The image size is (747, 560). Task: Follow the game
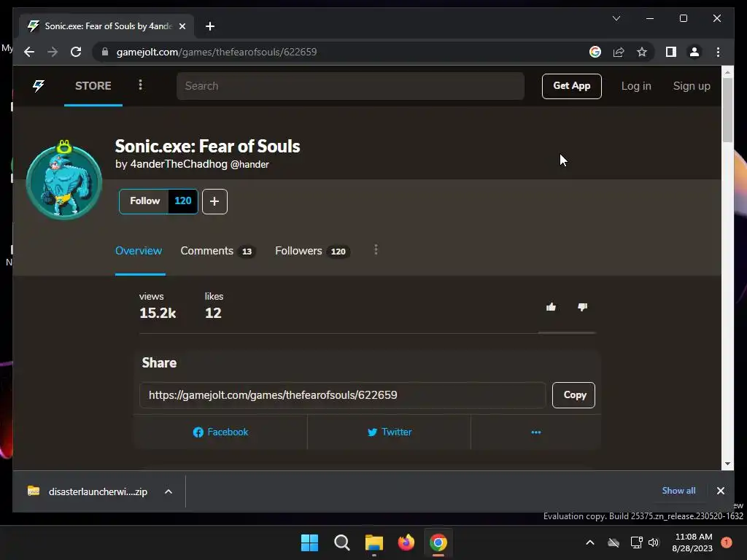pyautogui.click(x=144, y=201)
